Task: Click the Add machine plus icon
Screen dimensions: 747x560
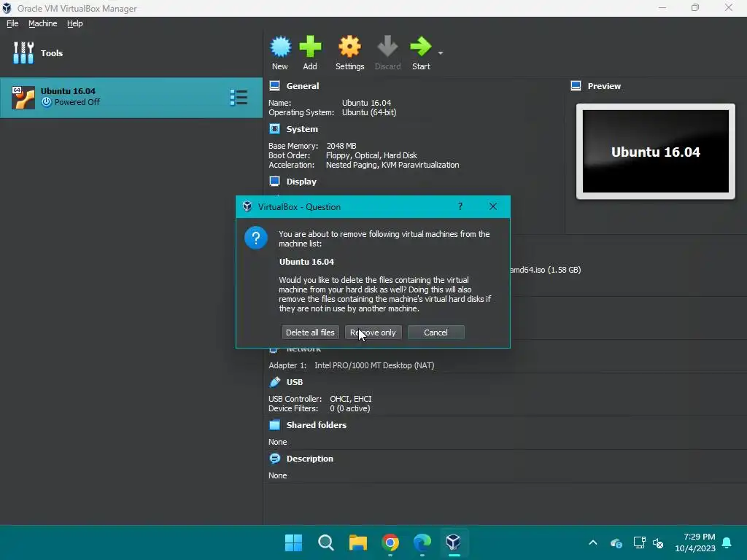Action: point(310,47)
